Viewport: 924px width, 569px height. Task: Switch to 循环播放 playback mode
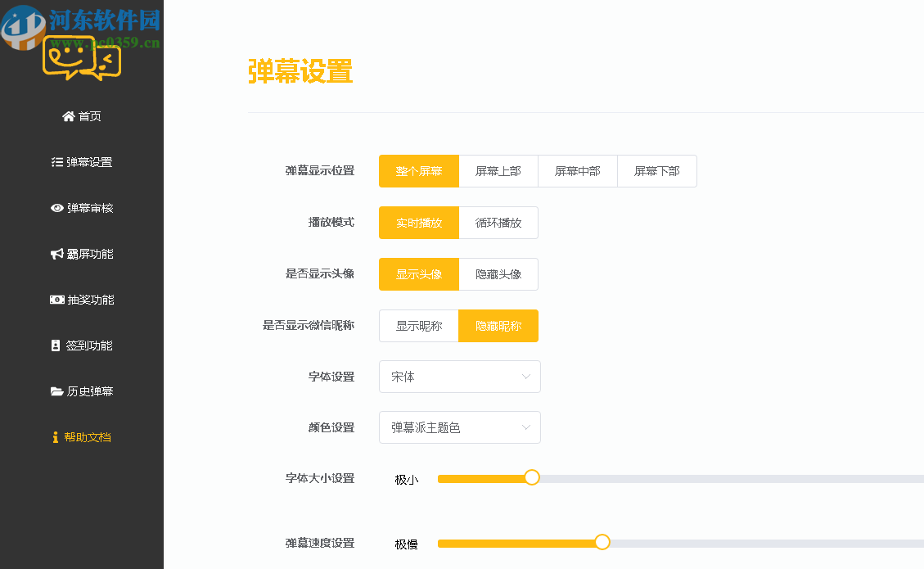(498, 222)
